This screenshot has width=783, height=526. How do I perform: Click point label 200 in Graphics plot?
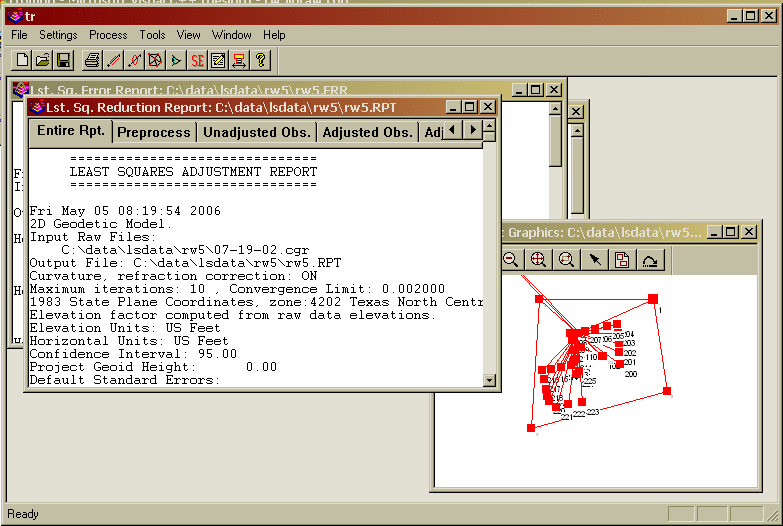point(631,374)
